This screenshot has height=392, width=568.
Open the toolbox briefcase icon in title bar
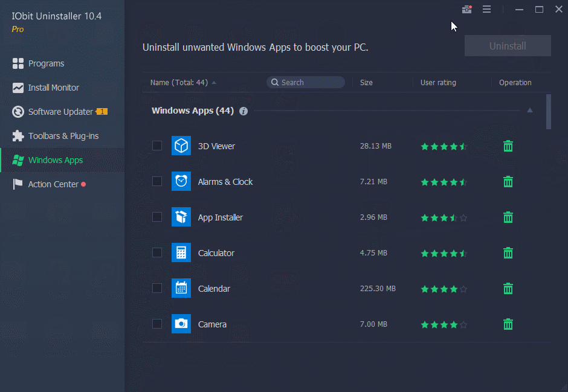pos(466,10)
